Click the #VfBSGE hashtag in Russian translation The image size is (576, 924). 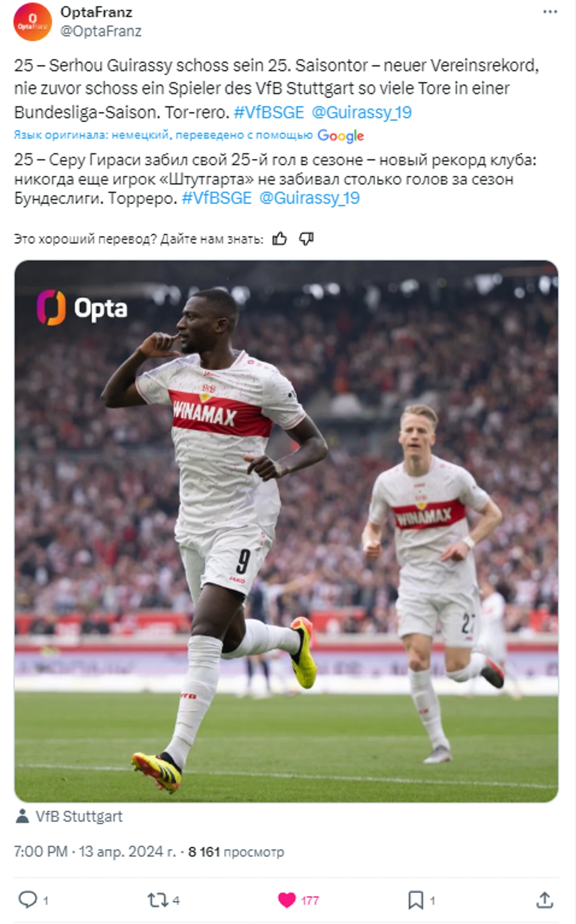pyautogui.click(x=217, y=198)
